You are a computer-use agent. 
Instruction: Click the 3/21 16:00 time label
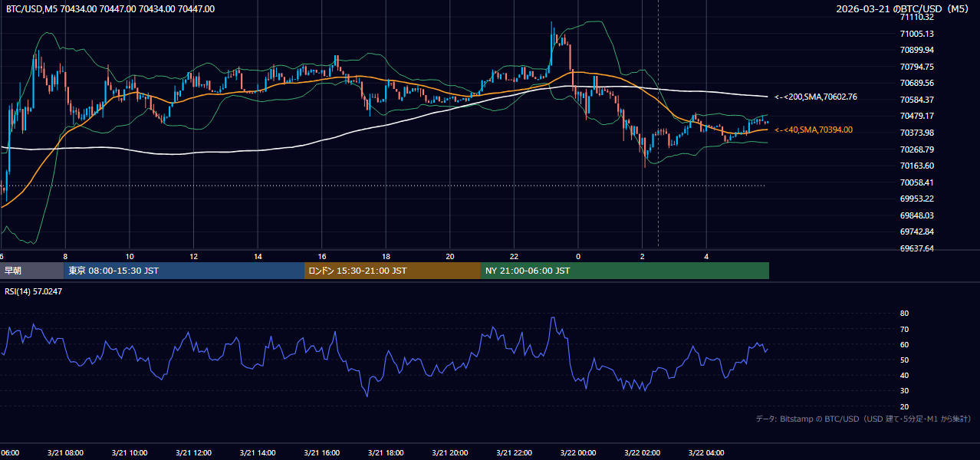click(321, 453)
